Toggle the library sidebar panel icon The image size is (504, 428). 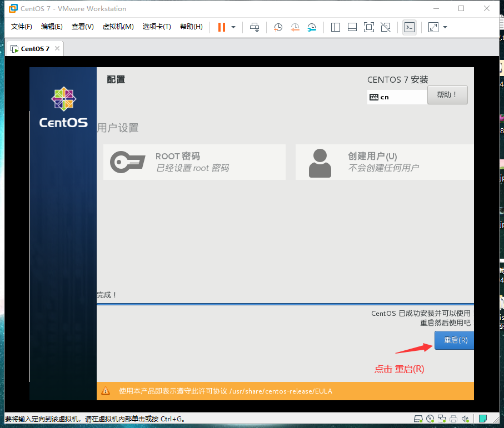[x=336, y=27]
